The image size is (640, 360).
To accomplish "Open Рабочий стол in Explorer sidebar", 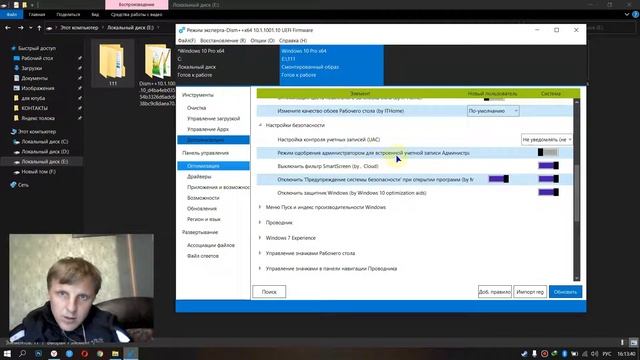I will tap(37, 58).
